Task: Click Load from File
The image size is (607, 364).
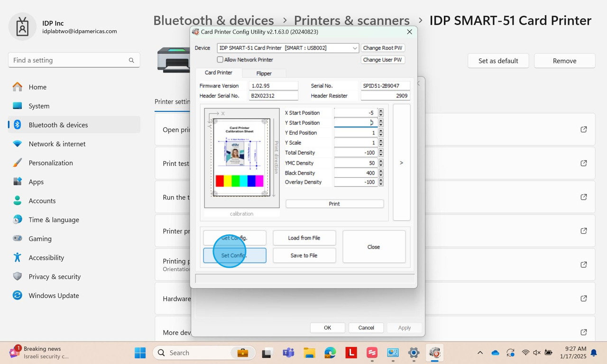Action: pyautogui.click(x=304, y=238)
